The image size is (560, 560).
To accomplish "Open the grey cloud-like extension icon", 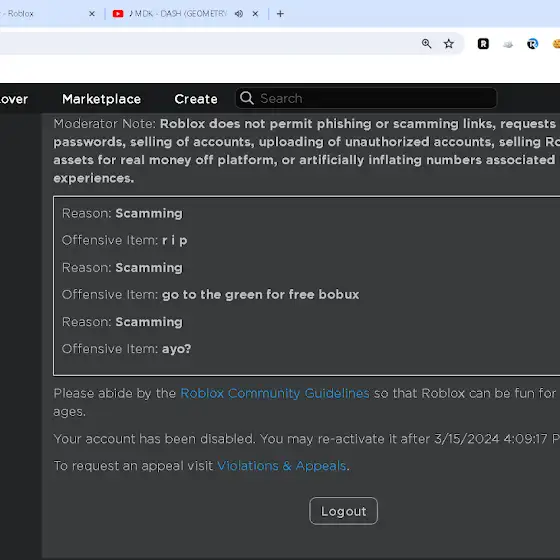I will [x=508, y=44].
